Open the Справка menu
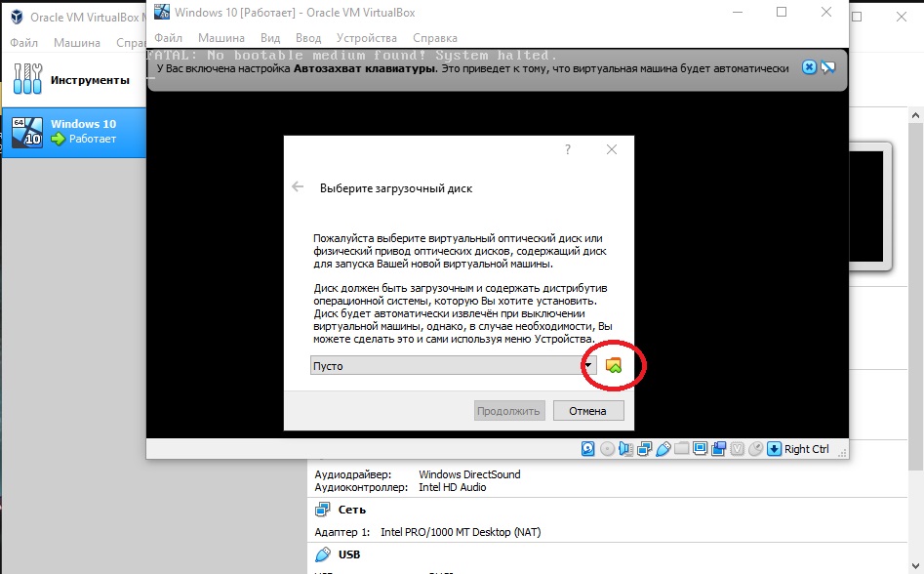Viewport: 924px width, 574px height. coord(435,38)
